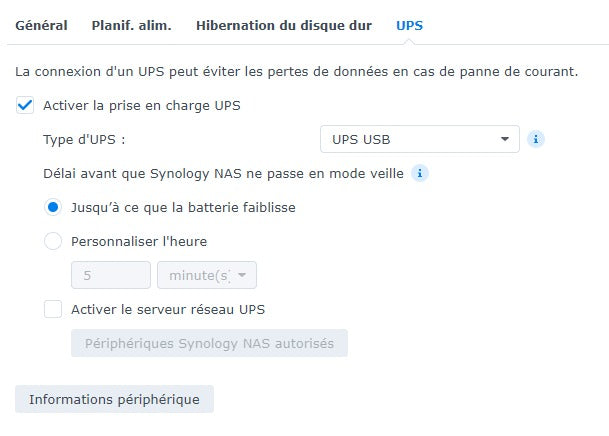Click the Délai avant que Synology NAS text
The width and height of the screenshot is (609, 436).
pyautogui.click(x=223, y=173)
